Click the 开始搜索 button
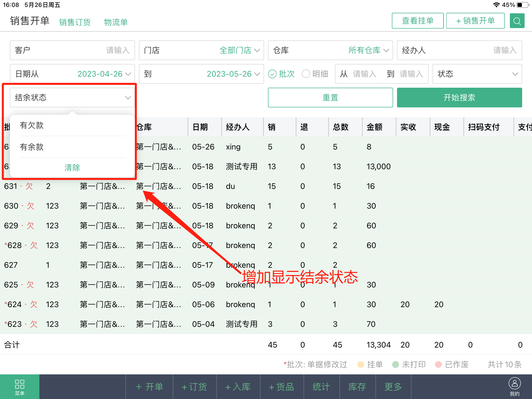Image resolution: width=532 pixels, height=399 pixels. coord(460,98)
